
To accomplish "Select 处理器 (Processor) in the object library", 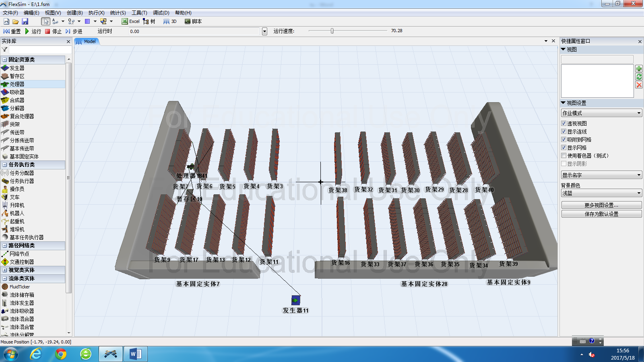I will tap(17, 84).
